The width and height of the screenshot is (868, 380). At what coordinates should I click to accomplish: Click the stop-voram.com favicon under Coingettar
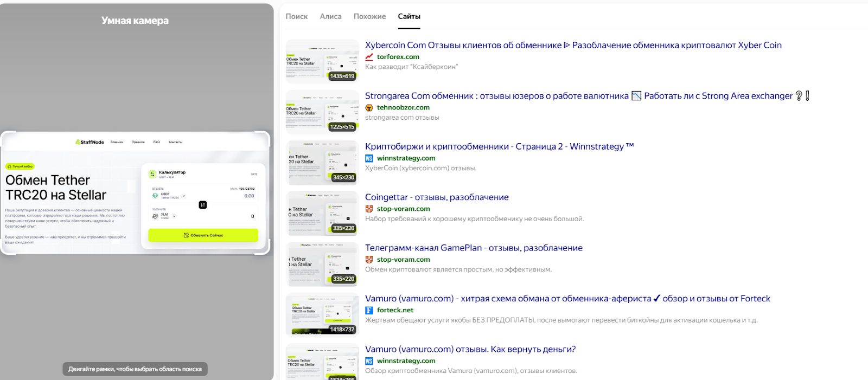(x=369, y=209)
